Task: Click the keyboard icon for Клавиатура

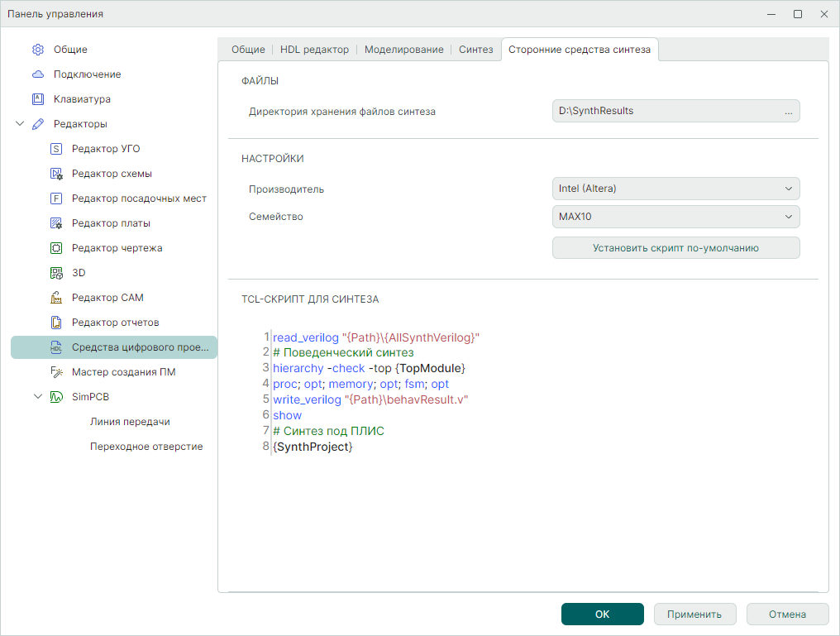Action: pyautogui.click(x=37, y=99)
